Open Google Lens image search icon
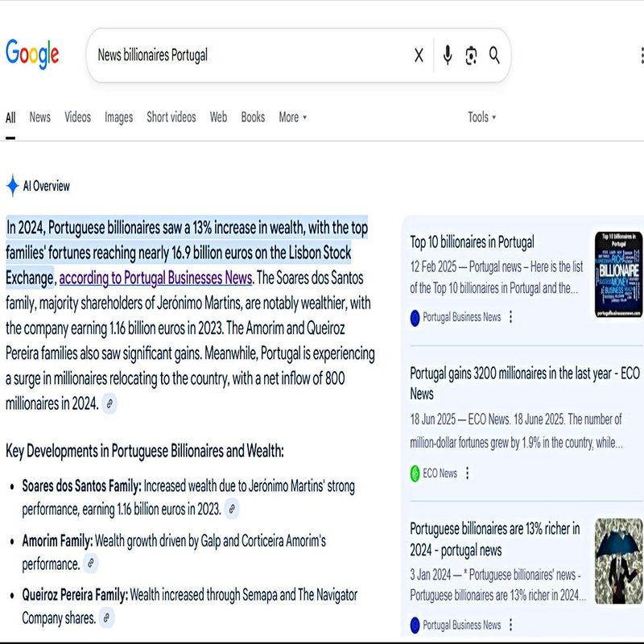The image size is (644, 644). (x=471, y=56)
